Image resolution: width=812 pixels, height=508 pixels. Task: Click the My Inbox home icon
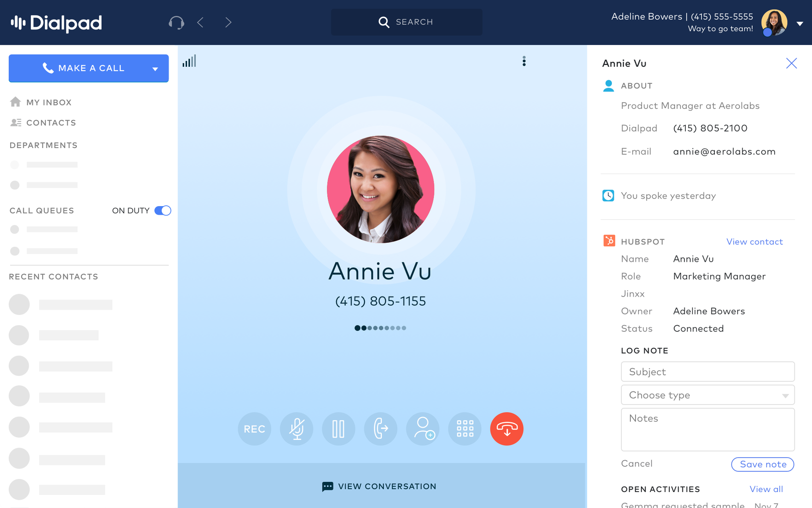tap(15, 102)
